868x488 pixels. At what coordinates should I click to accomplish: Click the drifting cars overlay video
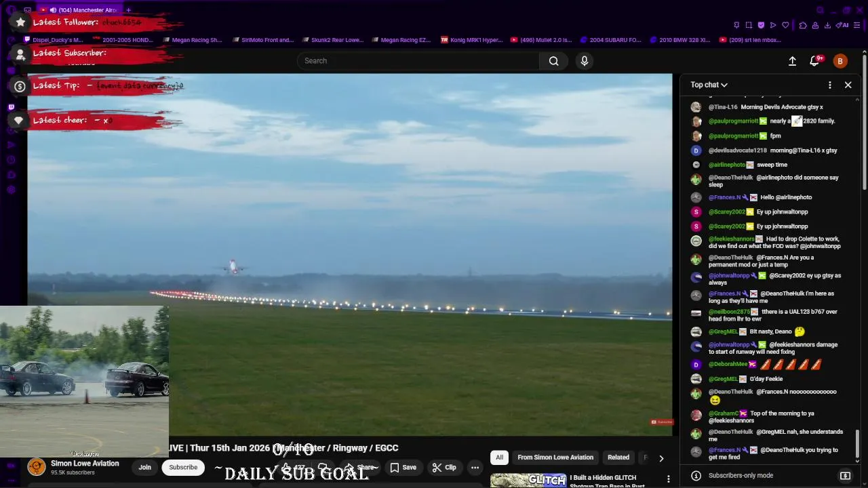(x=84, y=382)
